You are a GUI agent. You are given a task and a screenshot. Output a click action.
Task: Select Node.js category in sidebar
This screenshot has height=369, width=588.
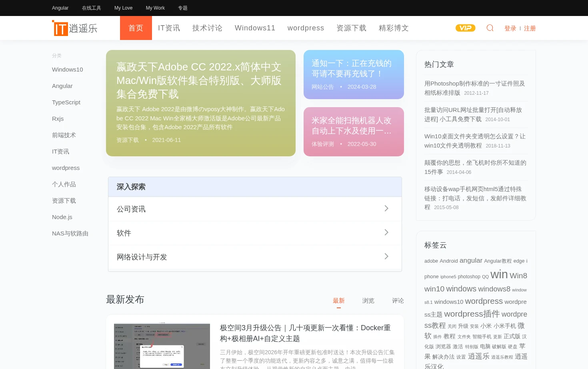62,217
